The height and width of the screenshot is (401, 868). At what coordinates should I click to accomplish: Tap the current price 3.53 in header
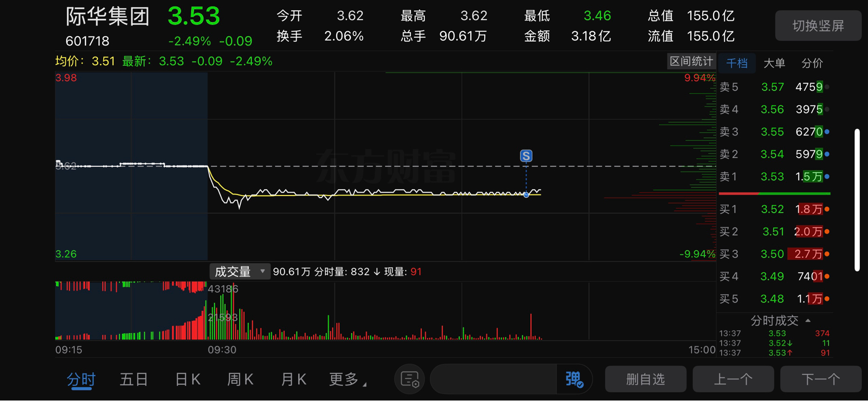[x=194, y=16]
